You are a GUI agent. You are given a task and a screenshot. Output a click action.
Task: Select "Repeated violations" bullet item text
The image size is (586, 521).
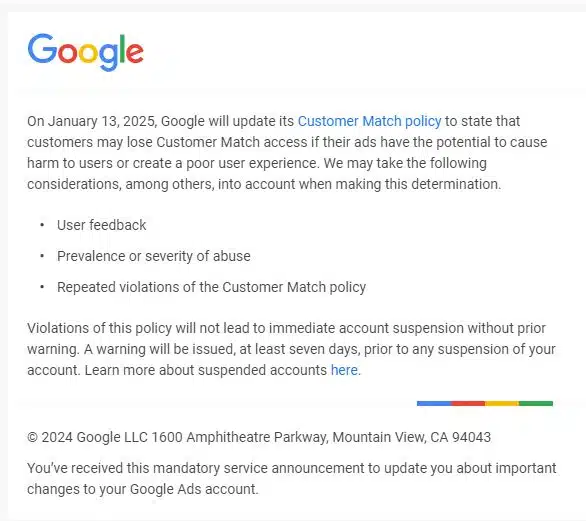coord(212,287)
